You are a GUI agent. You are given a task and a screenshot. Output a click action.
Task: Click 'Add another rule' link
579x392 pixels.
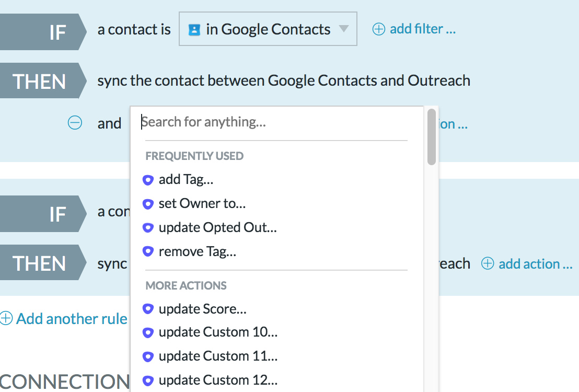(x=72, y=319)
